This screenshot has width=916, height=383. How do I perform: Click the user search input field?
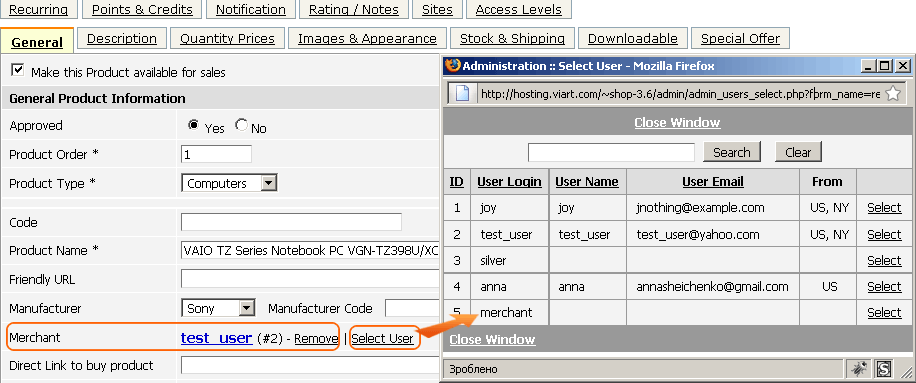[611, 152]
